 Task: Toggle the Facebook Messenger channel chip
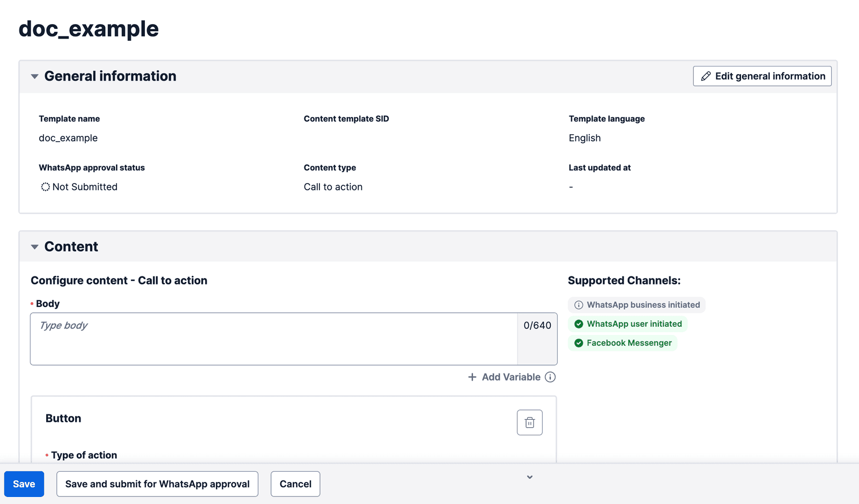(623, 343)
